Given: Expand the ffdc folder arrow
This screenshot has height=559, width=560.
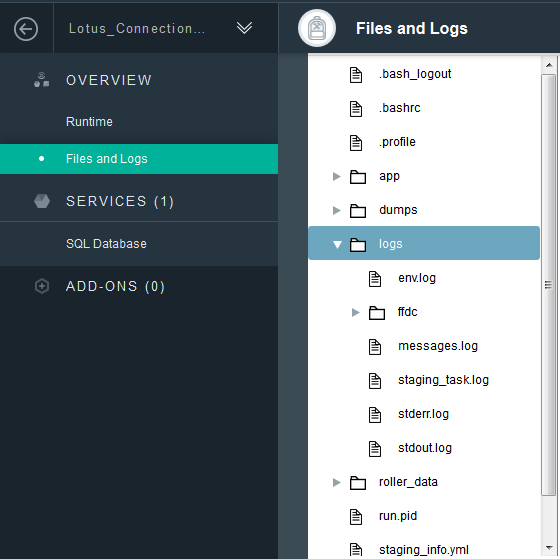Looking at the screenshot, I should tap(355, 313).
